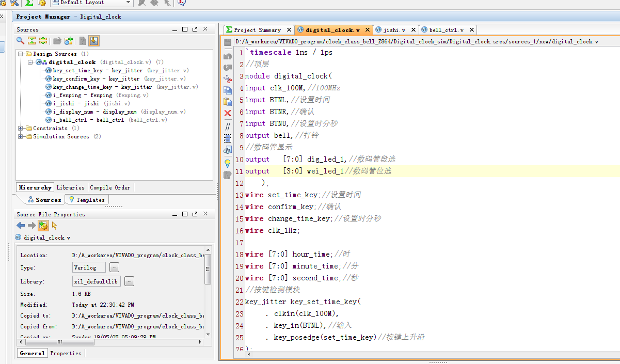Open the Templates bottom tab
620x364 pixels.
point(87,200)
